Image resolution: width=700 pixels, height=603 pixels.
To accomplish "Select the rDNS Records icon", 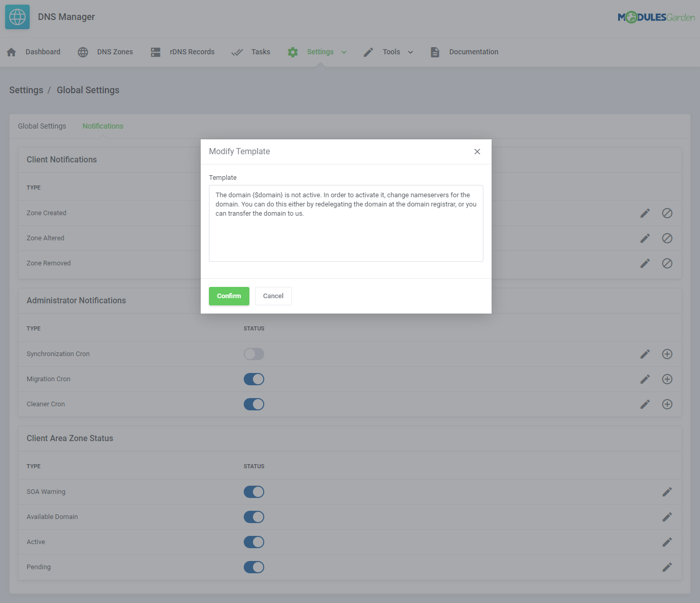I will 155,52.
